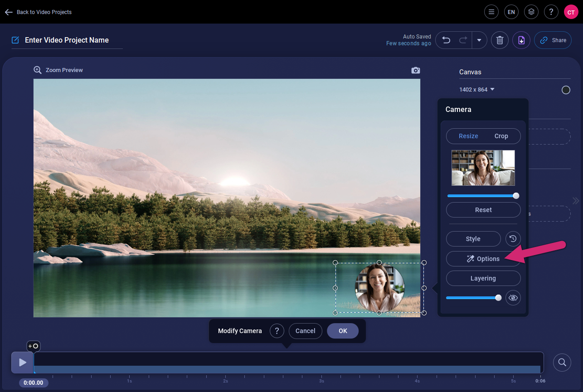Viewport: 583px width, 392px height.
Task: Confirm camera changes with OK
Action: (343, 331)
